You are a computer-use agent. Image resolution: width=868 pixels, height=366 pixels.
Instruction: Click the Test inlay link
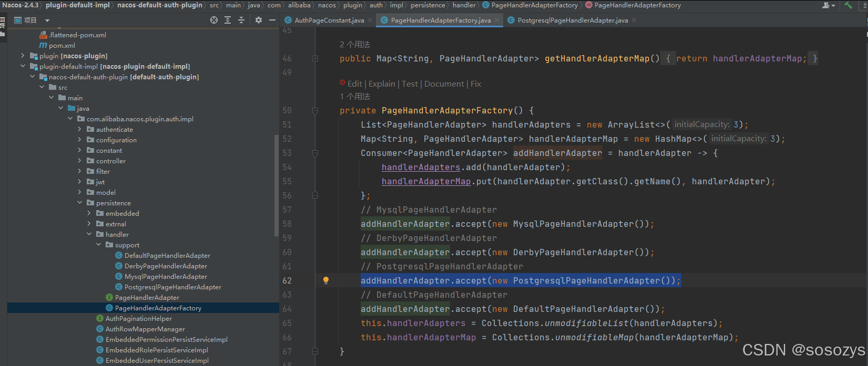[x=410, y=83]
